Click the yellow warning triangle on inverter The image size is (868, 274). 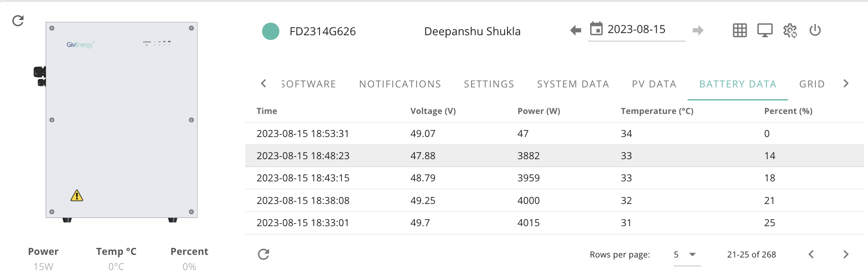[77, 196]
